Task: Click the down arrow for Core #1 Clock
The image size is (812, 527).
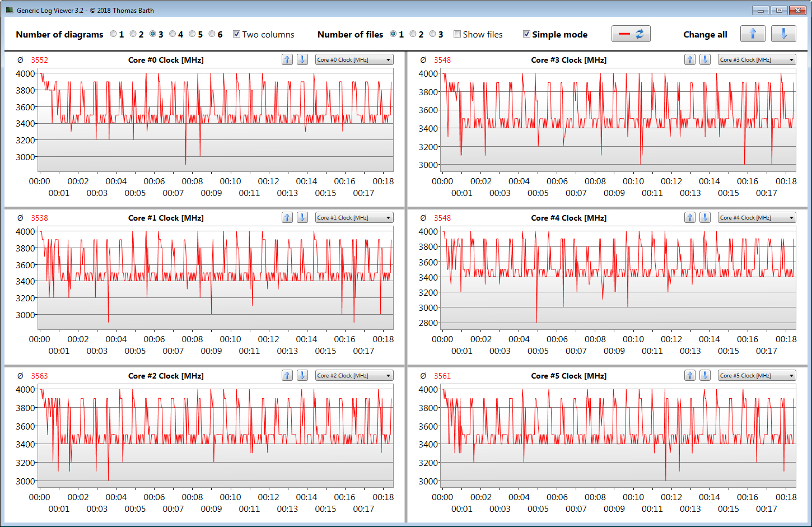Action: (x=302, y=217)
